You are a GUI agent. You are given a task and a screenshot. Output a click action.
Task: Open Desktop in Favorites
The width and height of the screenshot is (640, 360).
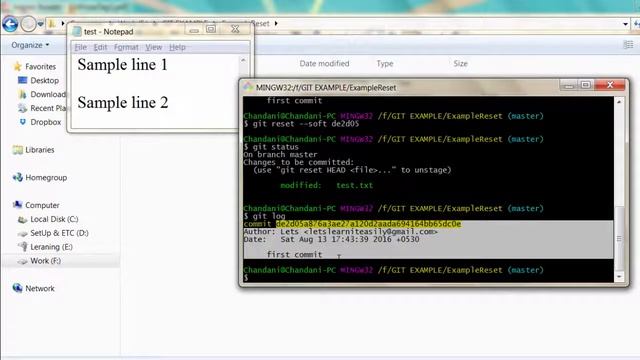click(x=44, y=80)
